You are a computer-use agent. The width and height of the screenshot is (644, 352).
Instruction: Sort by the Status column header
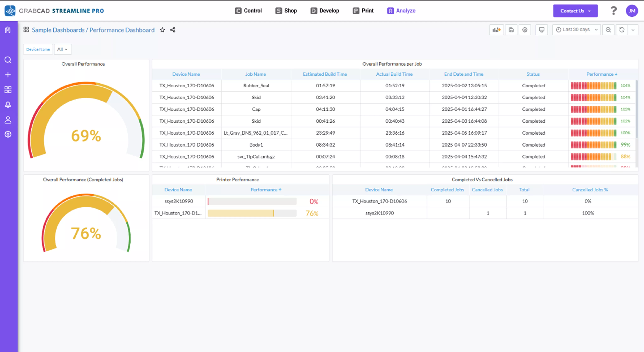click(533, 74)
